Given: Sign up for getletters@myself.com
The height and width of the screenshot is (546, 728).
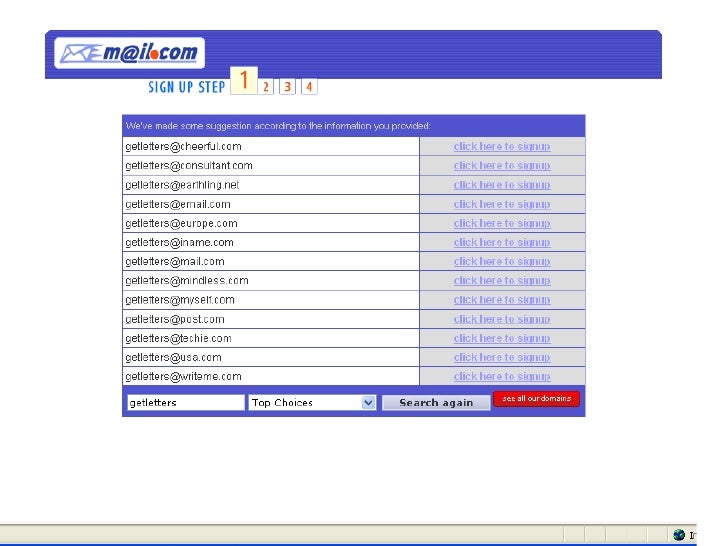Looking at the screenshot, I should [502, 300].
